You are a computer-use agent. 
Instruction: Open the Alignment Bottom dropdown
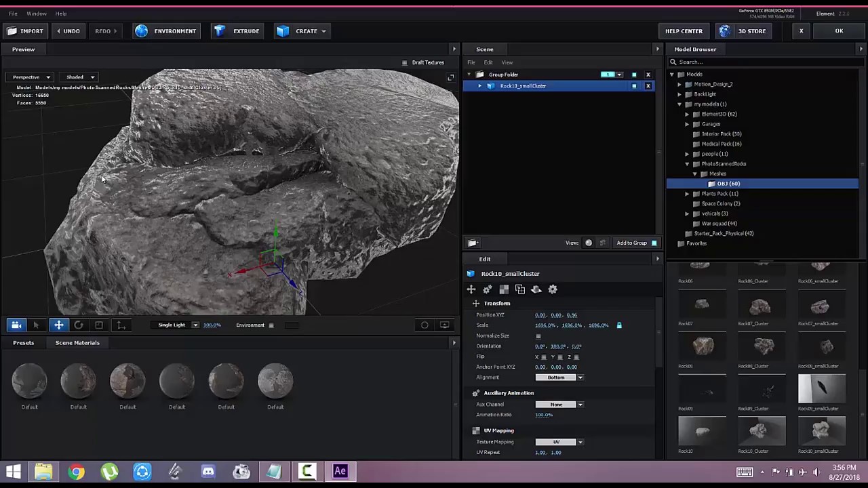click(559, 378)
